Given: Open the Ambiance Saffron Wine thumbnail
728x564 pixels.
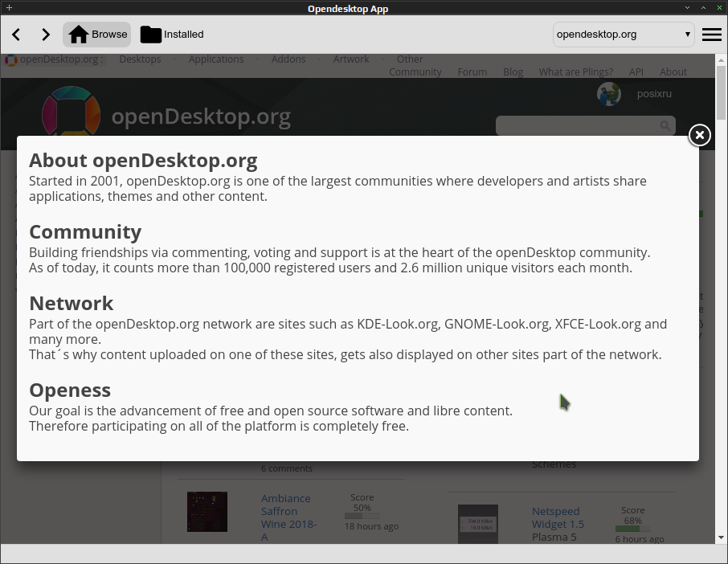Looking at the screenshot, I should (x=207, y=512).
